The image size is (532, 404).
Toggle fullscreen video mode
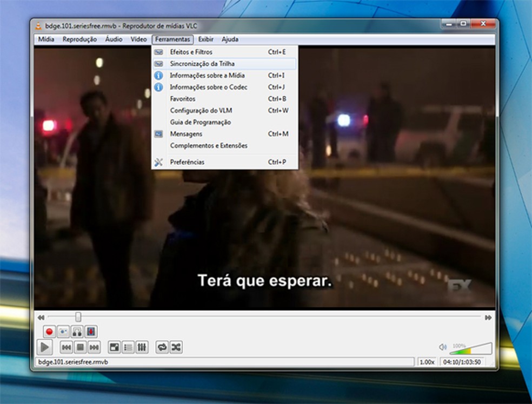(114, 347)
